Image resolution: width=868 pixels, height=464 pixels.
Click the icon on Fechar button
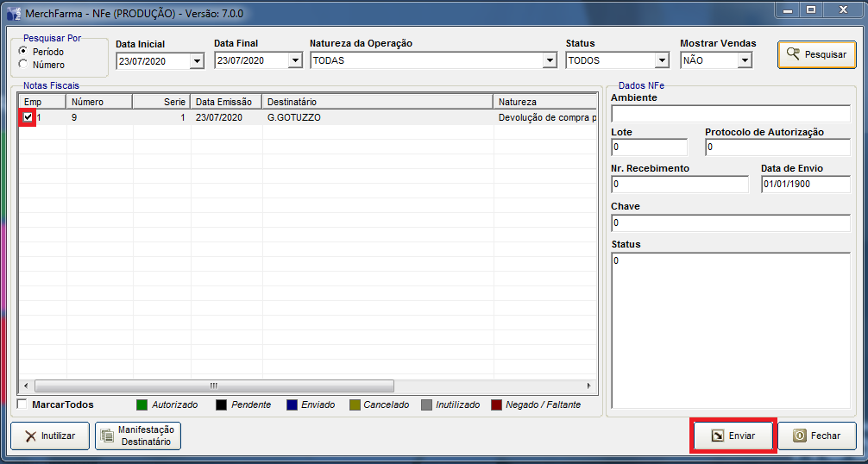click(799, 436)
